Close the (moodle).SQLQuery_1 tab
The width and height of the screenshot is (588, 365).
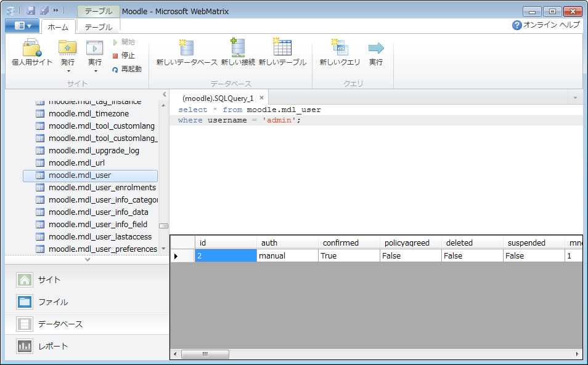coord(261,98)
